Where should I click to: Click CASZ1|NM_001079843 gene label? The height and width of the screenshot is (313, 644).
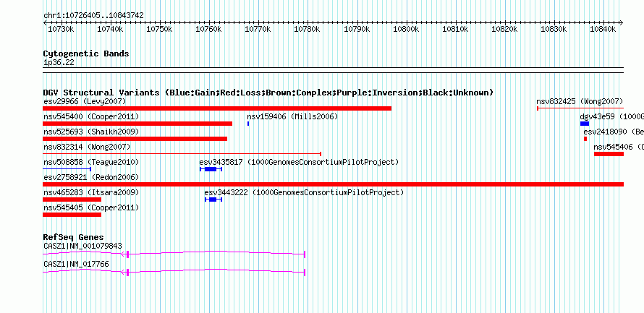(82, 246)
